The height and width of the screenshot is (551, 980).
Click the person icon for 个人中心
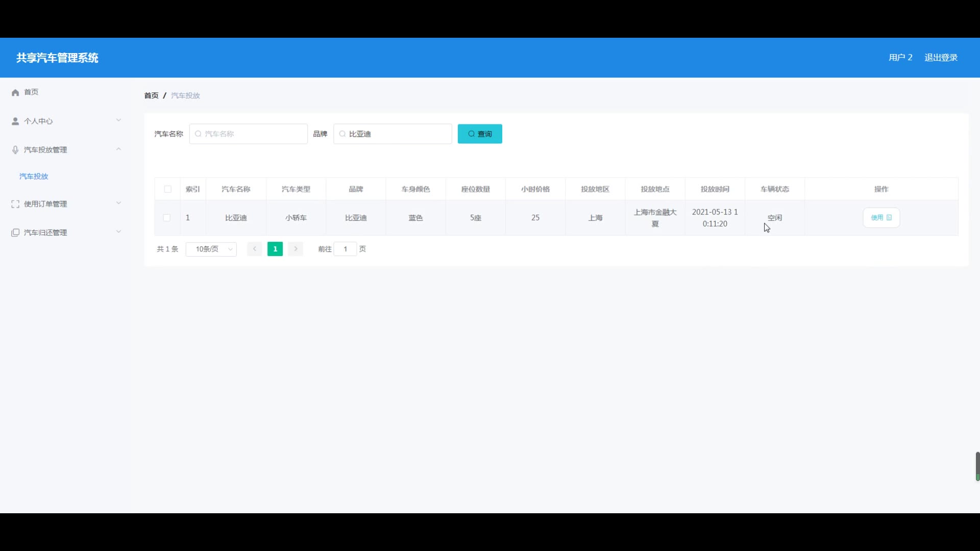click(x=15, y=121)
